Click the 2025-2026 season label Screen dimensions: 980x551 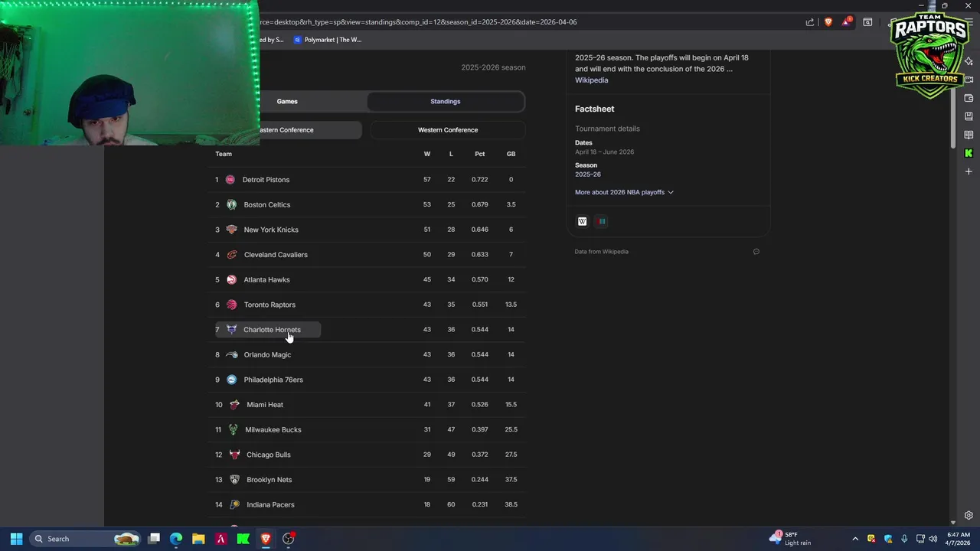point(493,67)
